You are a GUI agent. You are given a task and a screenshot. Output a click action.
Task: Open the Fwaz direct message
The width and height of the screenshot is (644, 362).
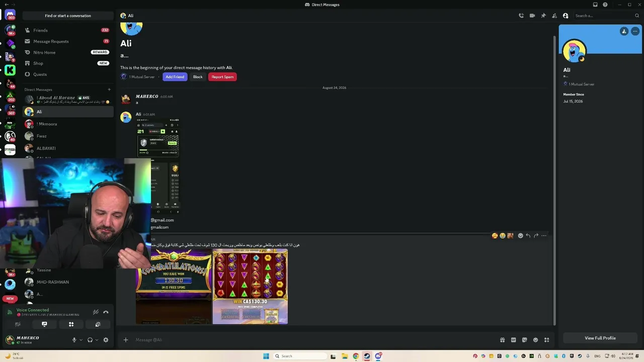tap(68, 136)
